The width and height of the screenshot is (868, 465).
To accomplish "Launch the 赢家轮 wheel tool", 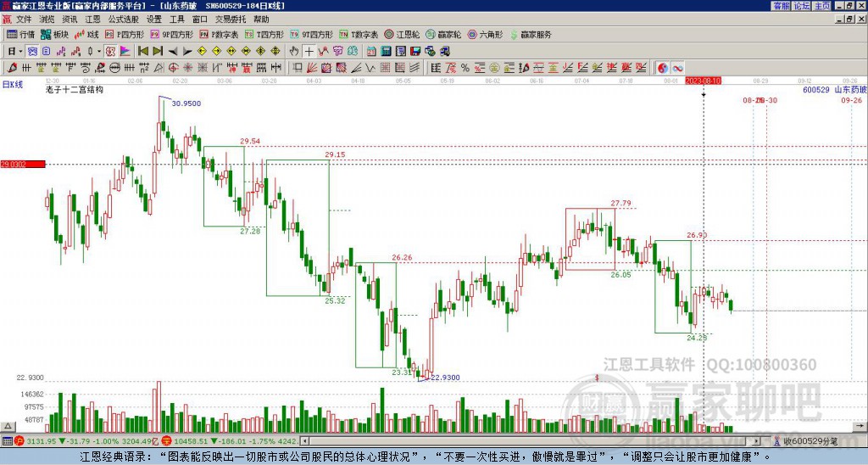I will tap(443, 34).
